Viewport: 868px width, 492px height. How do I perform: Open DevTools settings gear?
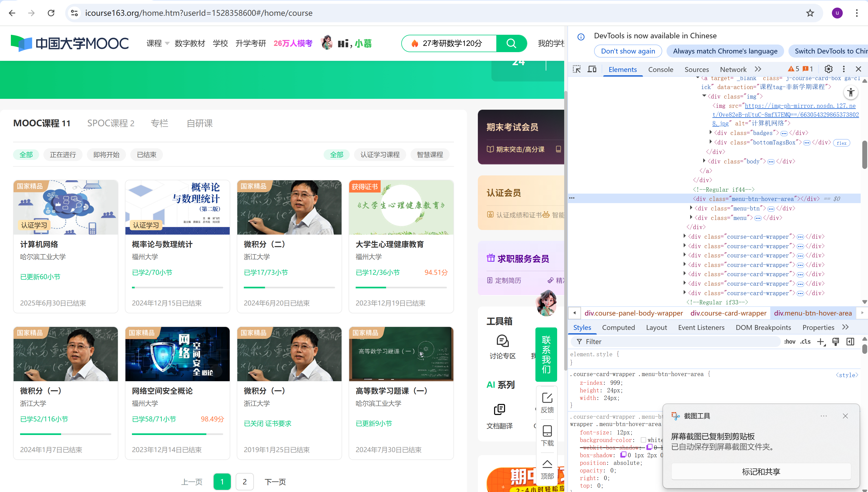(x=828, y=69)
